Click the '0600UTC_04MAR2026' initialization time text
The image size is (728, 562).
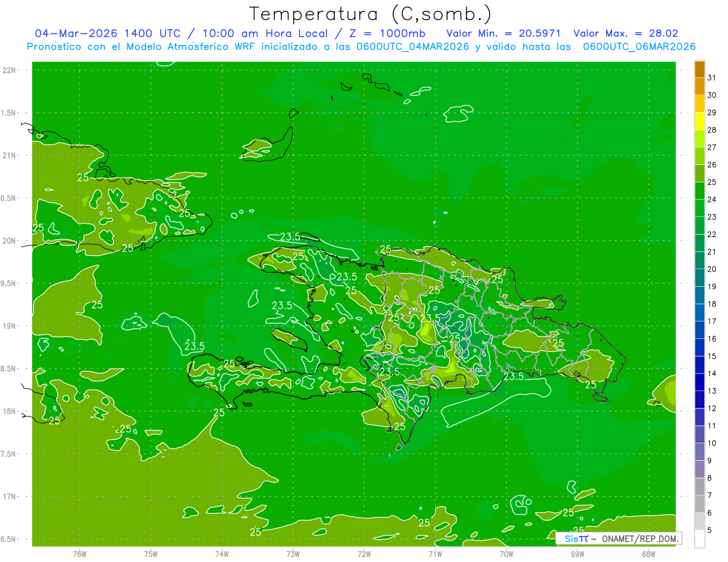pos(411,47)
